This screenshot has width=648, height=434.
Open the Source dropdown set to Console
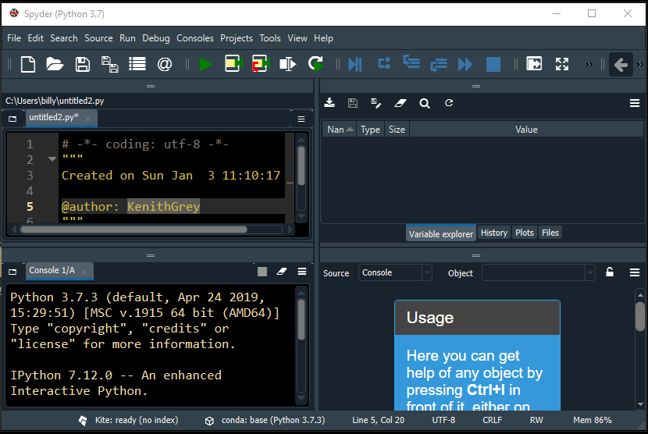coord(395,273)
